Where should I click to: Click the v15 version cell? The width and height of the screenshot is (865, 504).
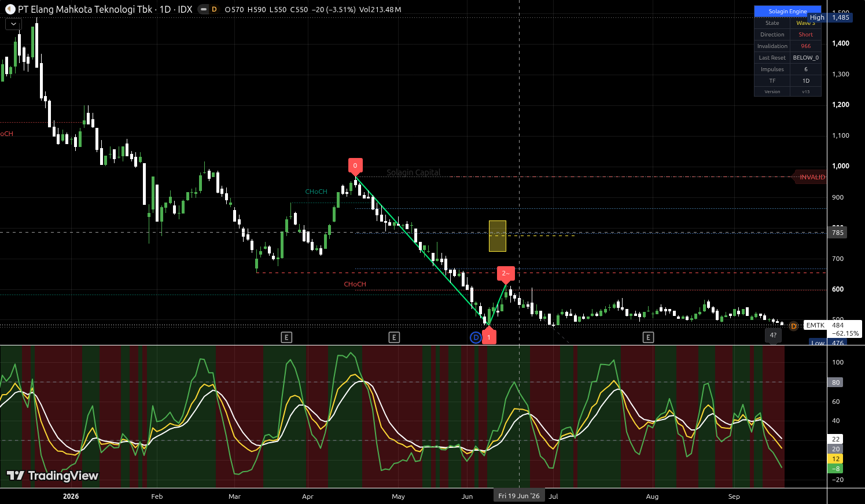tap(806, 91)
